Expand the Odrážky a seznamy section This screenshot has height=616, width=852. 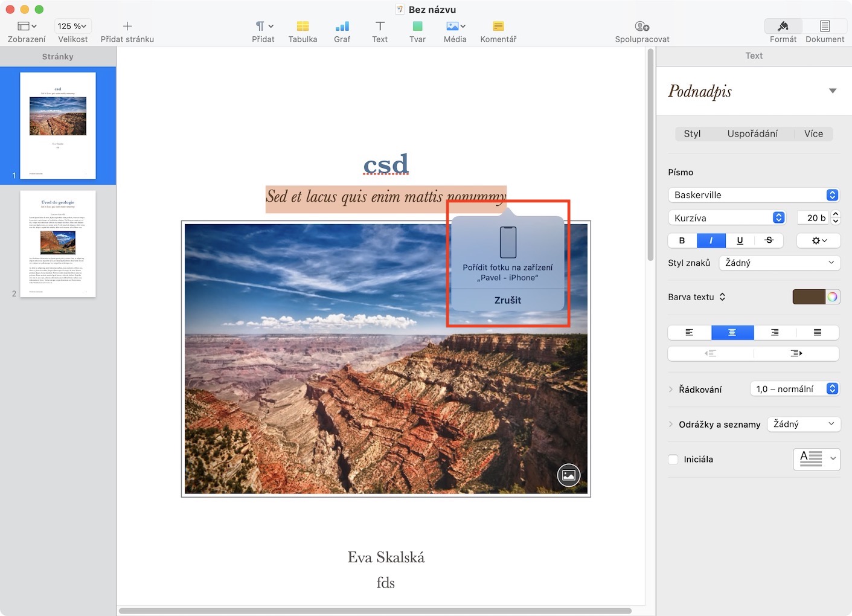pyautogui.click(x=671, y=425)
